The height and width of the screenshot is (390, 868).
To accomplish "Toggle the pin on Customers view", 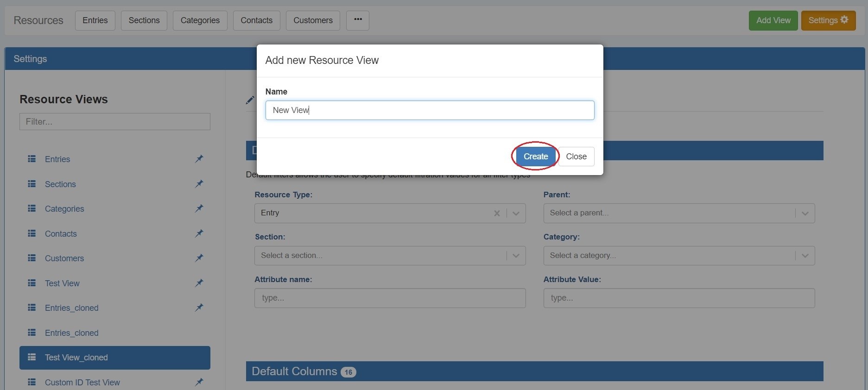I will (x=199, y=258).
